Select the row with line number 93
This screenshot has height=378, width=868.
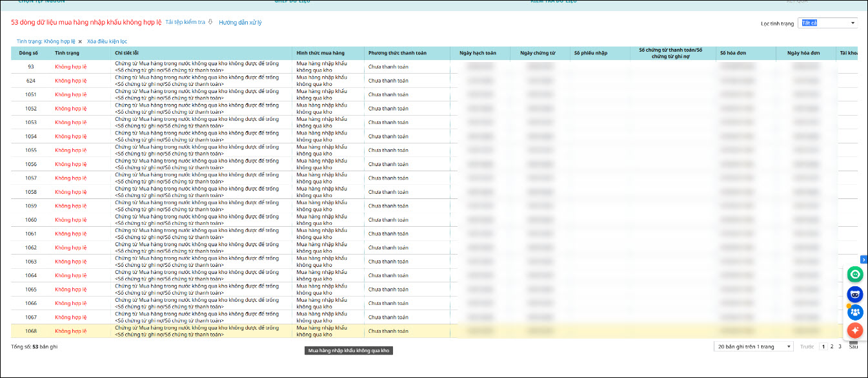(31, 67)
